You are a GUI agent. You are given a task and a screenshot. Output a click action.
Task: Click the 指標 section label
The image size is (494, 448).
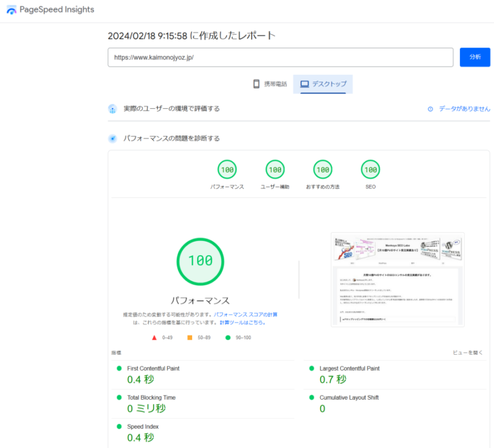point(116,352)
